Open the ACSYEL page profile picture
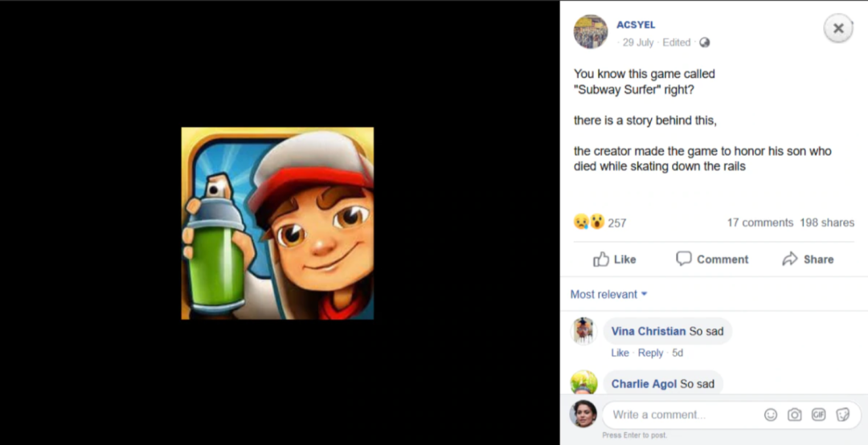 591,31
